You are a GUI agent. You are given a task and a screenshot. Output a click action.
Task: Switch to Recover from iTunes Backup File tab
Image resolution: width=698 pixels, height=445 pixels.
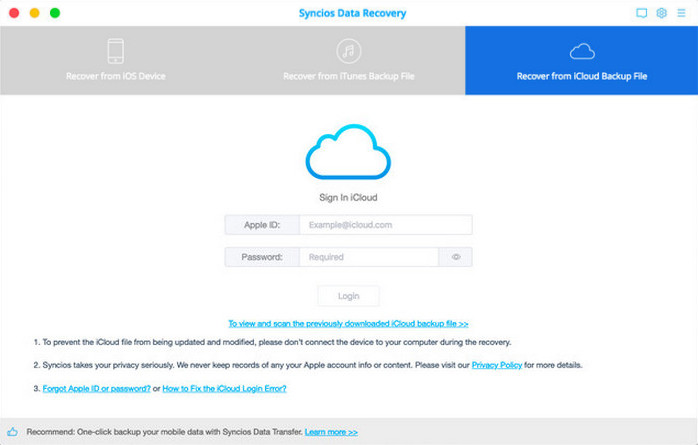pyautogui.click(x=348, y=61)
